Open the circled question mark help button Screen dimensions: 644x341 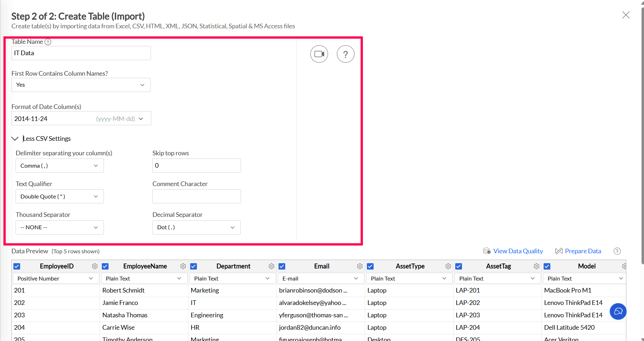coord(345,54)
